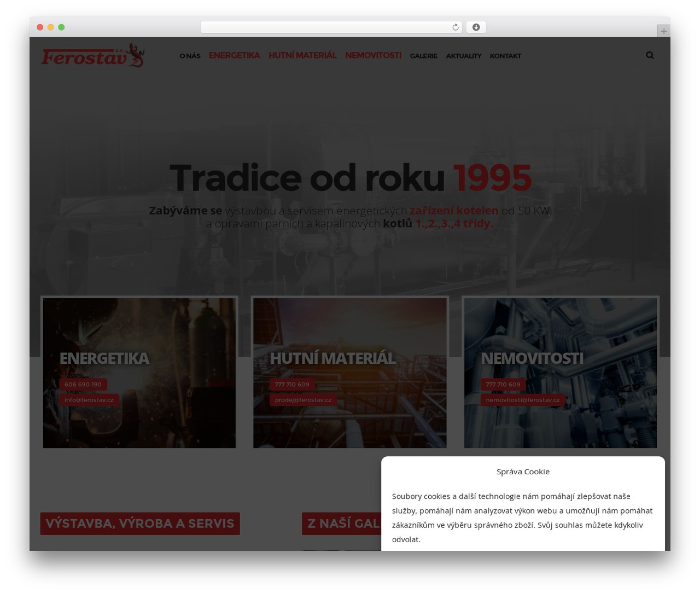The width and height of the screenshot is (700, 593).
Task: Click the Tradice od roku 1995 headline
Action: coord(350,178)
